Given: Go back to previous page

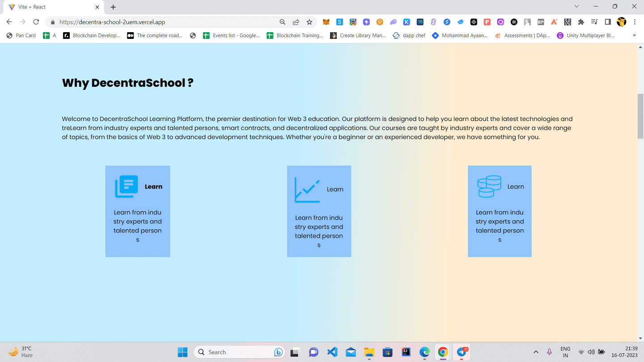Looking at the screenshot, I should tap(9, 22).
